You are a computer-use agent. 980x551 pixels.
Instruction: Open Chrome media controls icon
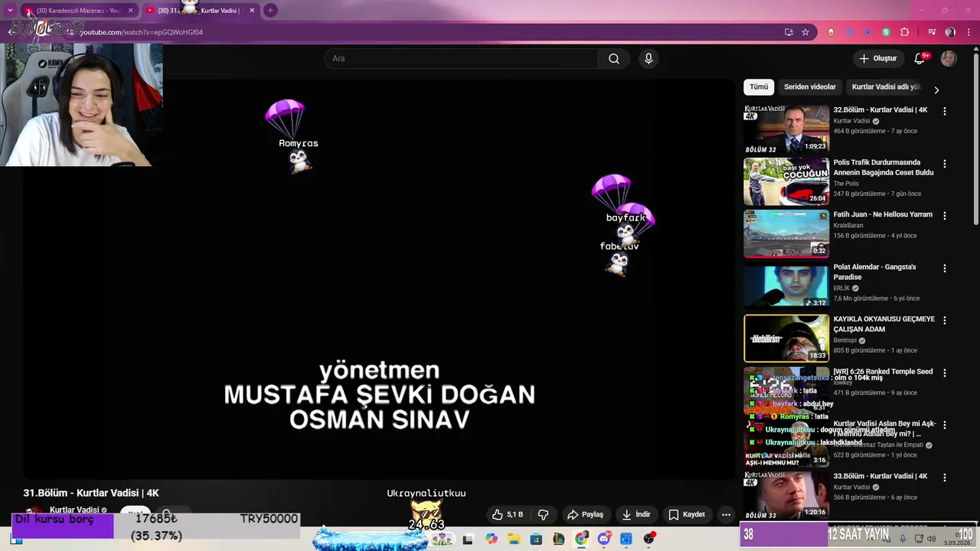click(x=932, y=32)
